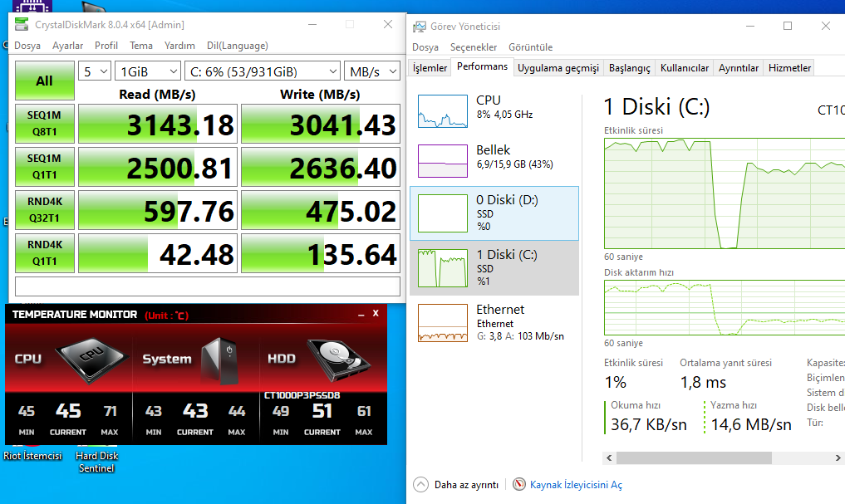The image size is (845, 504).
Task: Switch to the Ayrıntılar tab
Action: [739, 68]
